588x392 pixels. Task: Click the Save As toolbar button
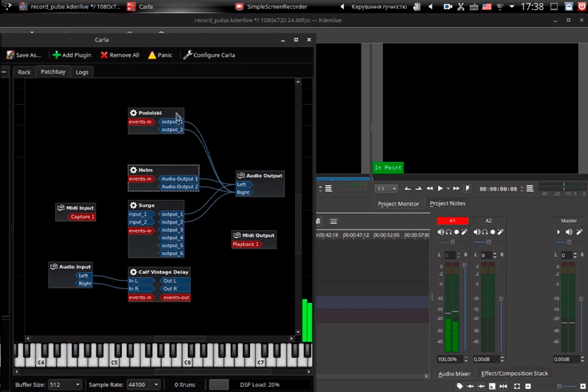click(x=24, y=55)
